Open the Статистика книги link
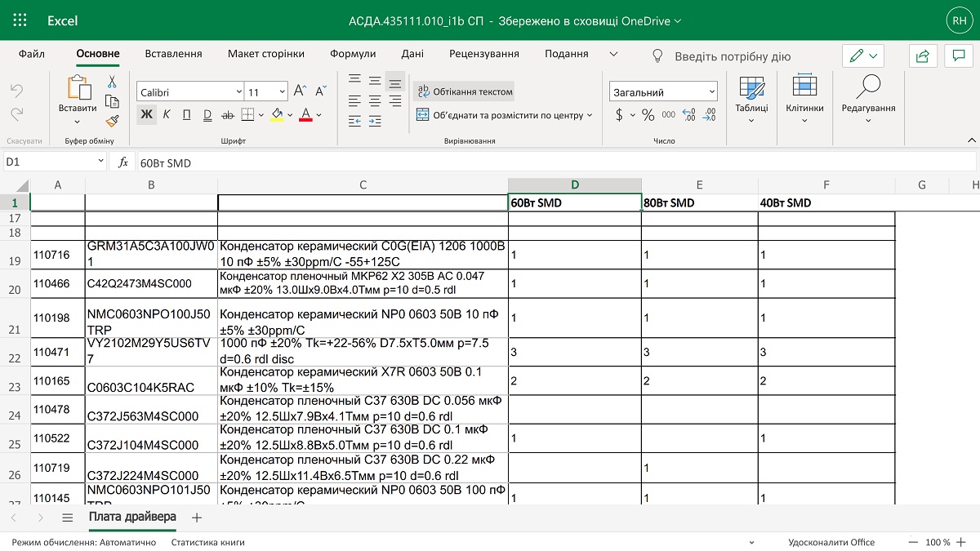This screenshot has height=551, width=980. tap(207, 542)
